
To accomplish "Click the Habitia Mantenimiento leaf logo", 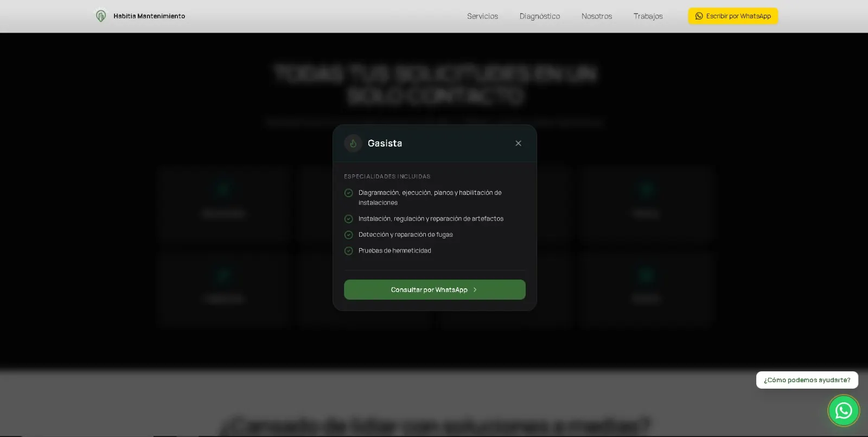I will pos(101,16).
